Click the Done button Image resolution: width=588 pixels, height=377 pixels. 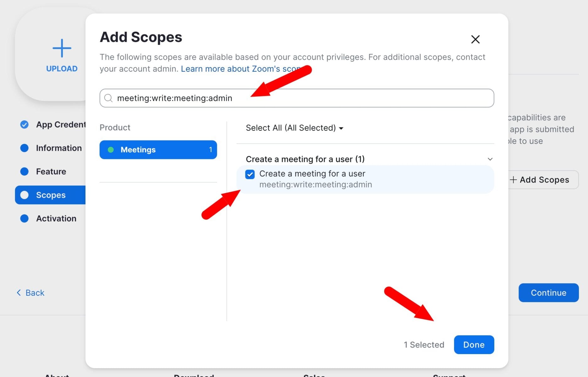tap(474, 345)
